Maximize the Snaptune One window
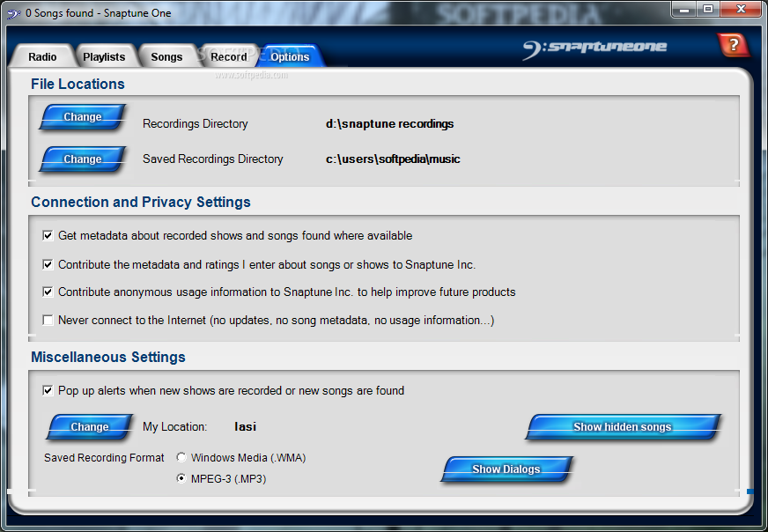 click(708, 10)
